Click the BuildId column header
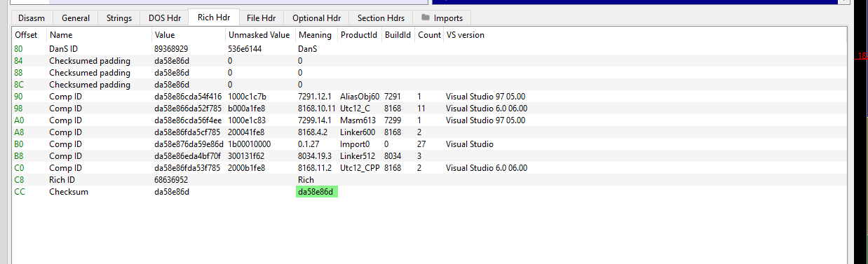 coord(397,34)
